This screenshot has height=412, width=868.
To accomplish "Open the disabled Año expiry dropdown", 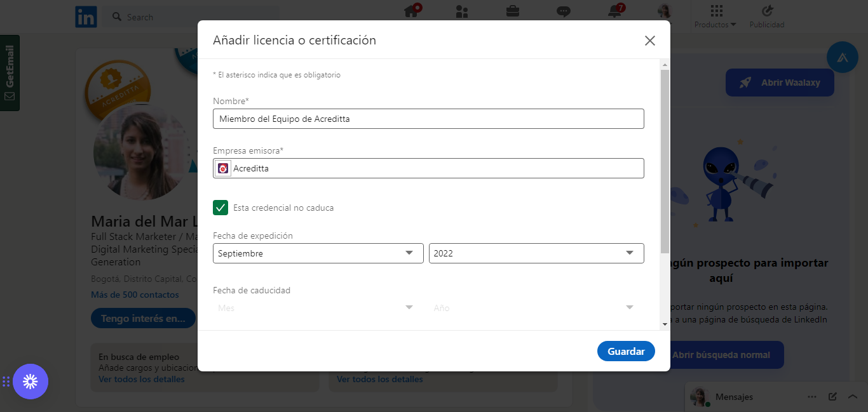I will [x=536, y=308].
